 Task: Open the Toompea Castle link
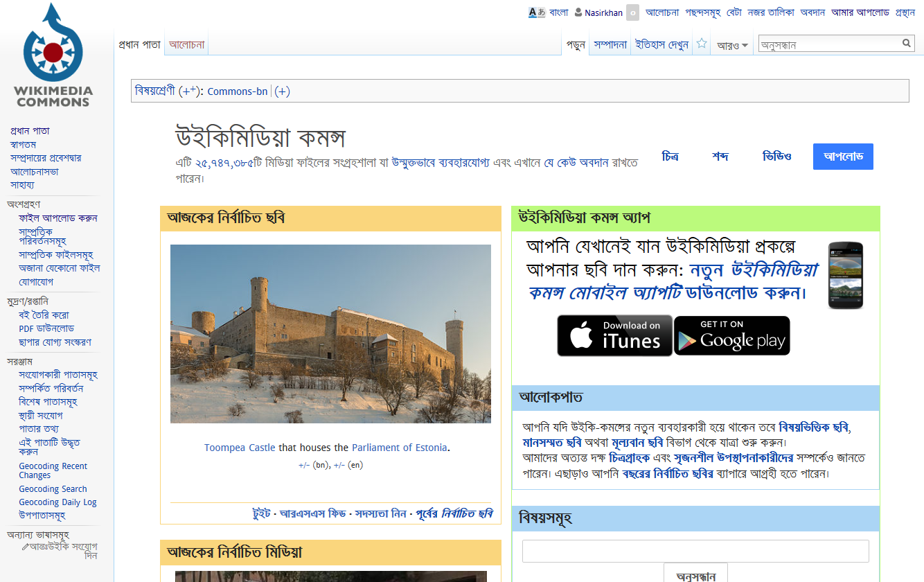[x=239, y=447]
